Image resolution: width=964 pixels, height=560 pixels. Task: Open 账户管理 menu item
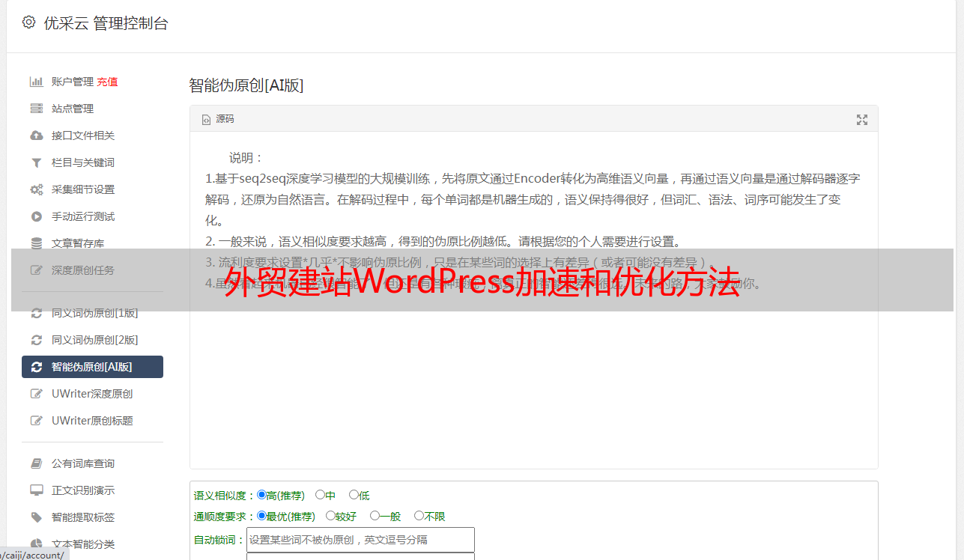click(73, 82)
